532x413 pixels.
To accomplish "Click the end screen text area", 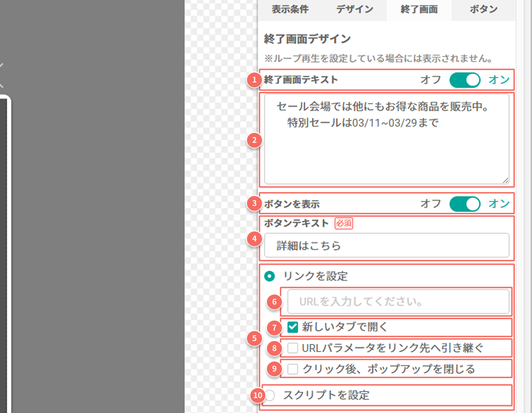I will (387, 140).
